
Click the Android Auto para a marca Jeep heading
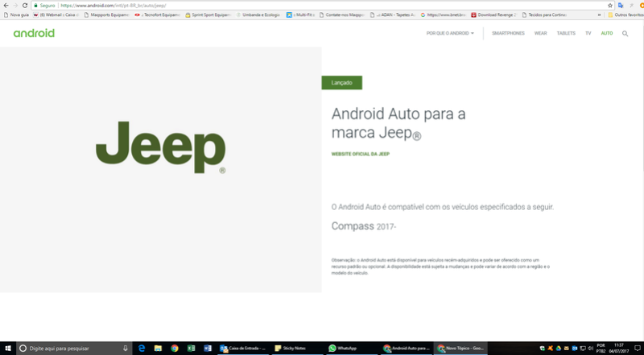[398, 123]
